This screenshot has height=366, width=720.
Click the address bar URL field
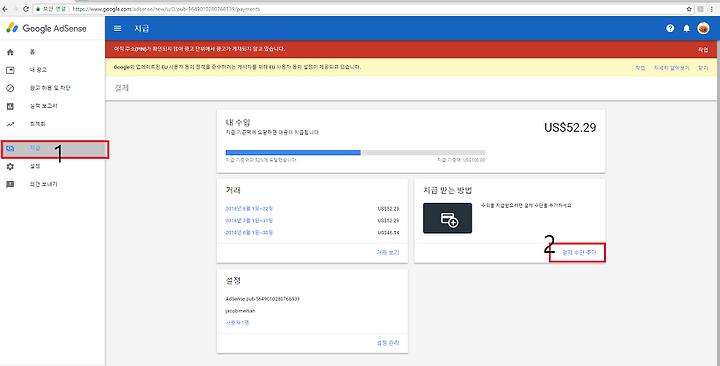tap(363, 9)
